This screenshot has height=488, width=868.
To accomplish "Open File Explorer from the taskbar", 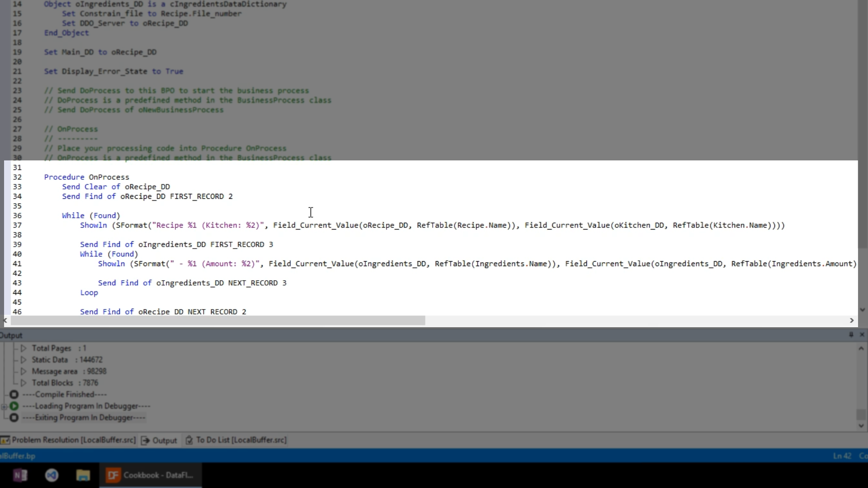I will coord(83,475).
